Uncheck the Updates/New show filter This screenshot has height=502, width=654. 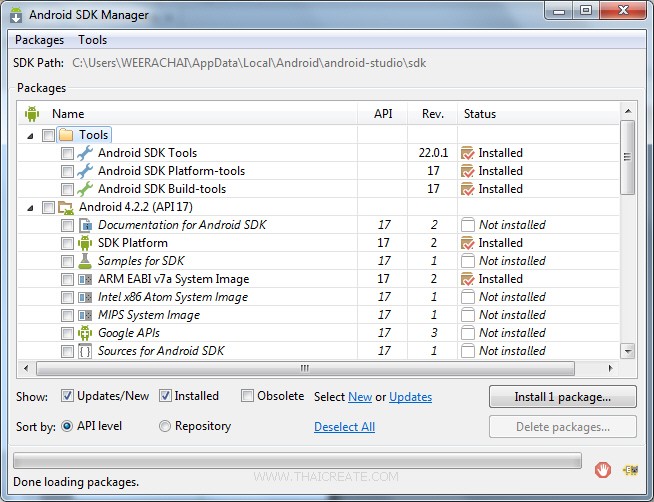click(67, 396)
